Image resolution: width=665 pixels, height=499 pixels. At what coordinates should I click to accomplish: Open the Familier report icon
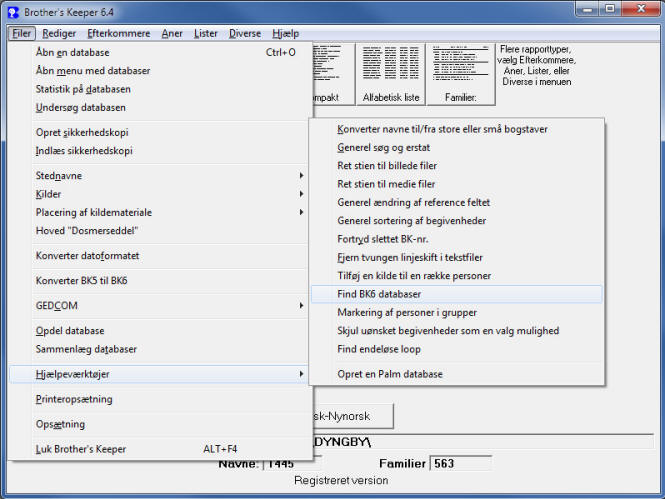pyautogui.click(x=461, y=74)
